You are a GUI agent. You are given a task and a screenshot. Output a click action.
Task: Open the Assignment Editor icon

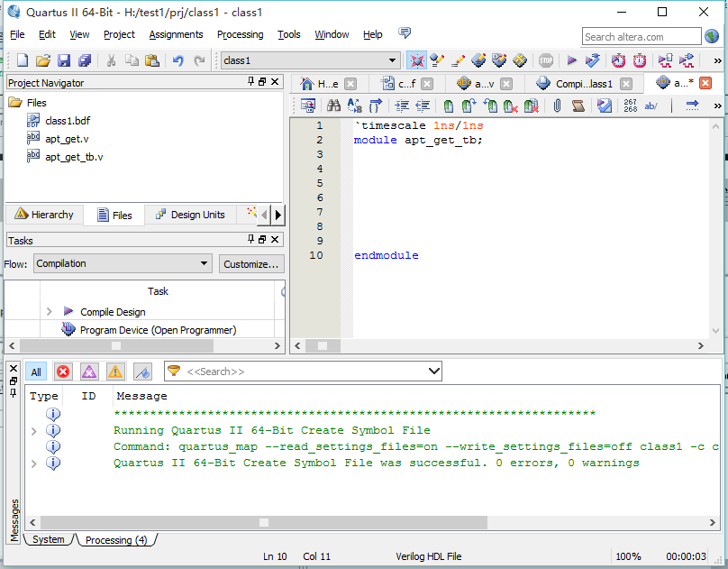point(437,60)
